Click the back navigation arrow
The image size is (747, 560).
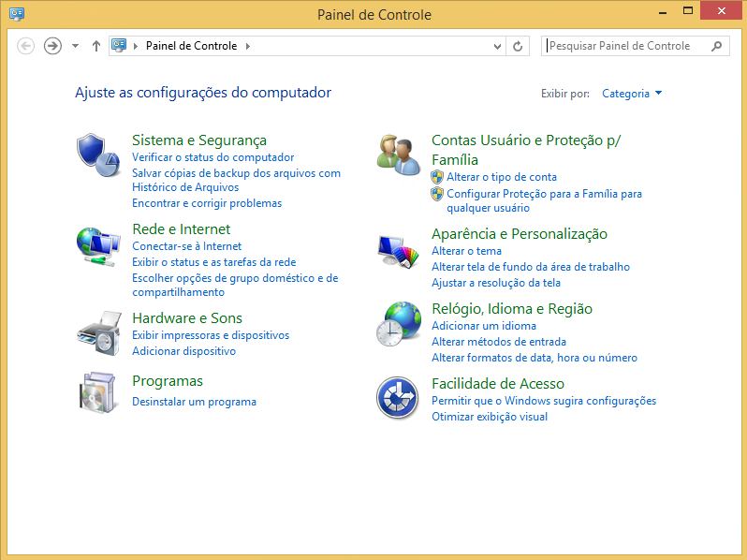click(x=25, y=46)
